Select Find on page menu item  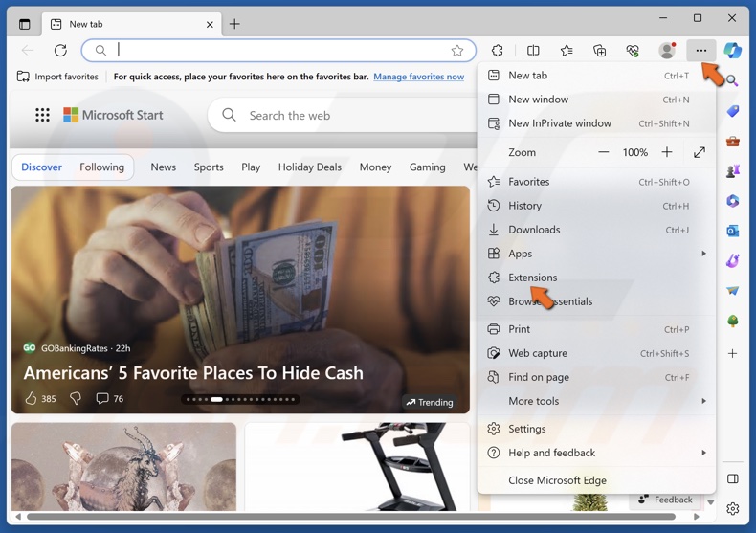coord(596,377)
